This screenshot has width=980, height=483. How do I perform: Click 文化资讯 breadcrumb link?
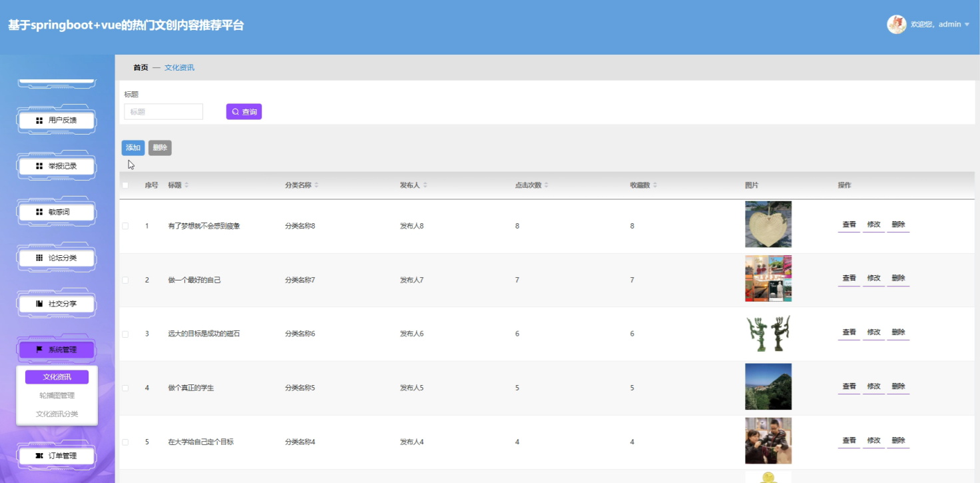tap(179, 67)
